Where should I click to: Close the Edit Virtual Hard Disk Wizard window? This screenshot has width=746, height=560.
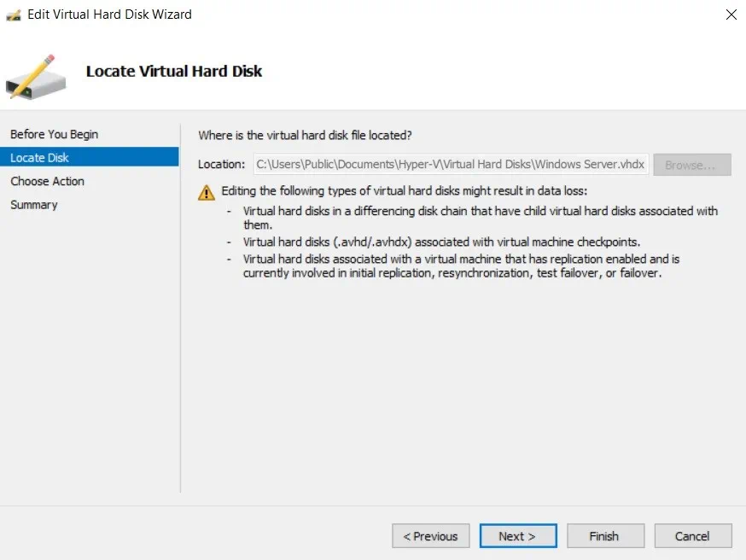tap(731, 15)
